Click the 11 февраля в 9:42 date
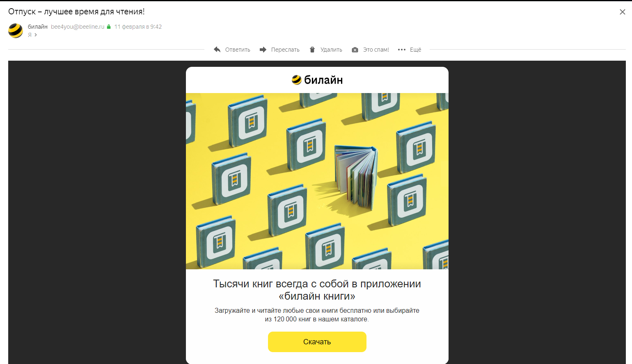Viewport: 632px width, 364px height. (138, 27)
